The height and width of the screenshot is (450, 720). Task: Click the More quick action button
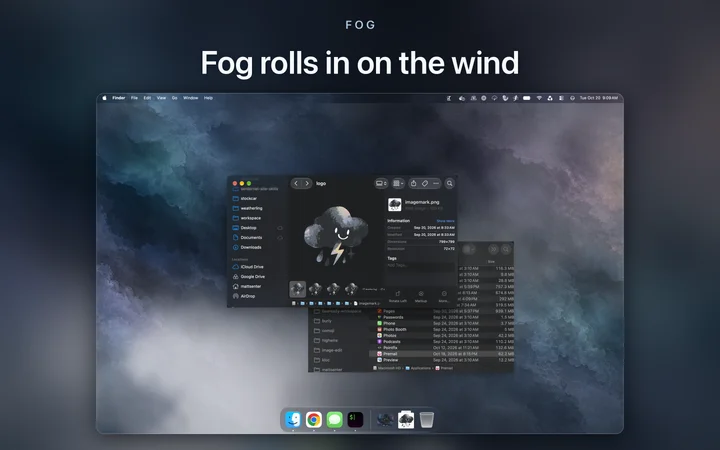(444, 297)
